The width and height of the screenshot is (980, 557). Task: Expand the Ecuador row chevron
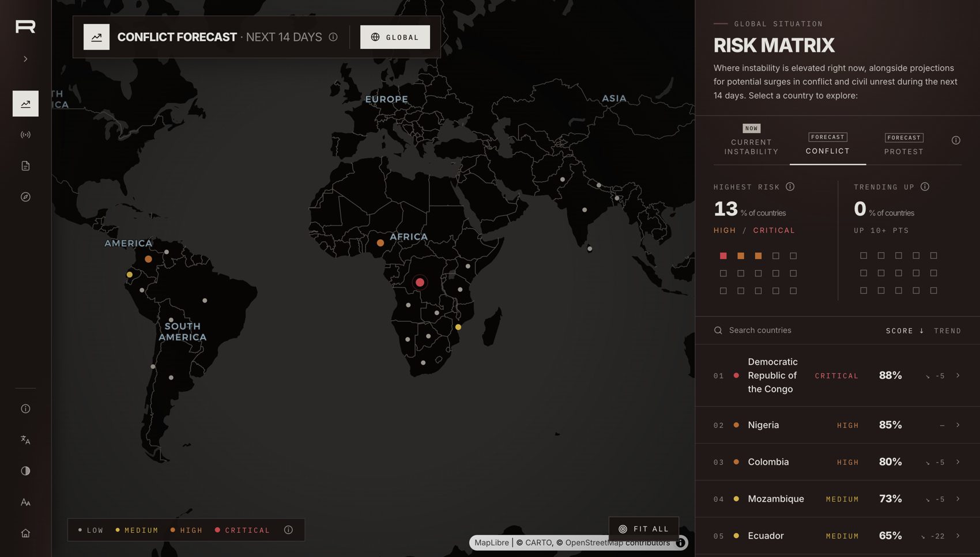click(958, 536)
